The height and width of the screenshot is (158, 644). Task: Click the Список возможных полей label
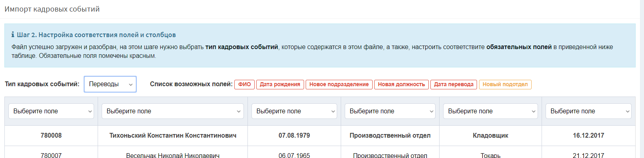[x=191, y=84]
